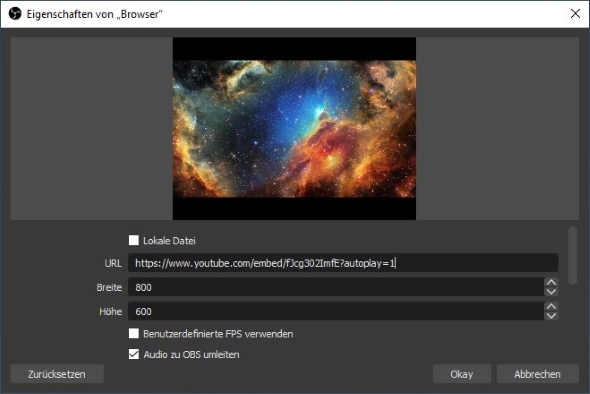This screenshot has width=590, height=394.
Task: Click the nebula browser preview image
Action: pos(294,129)
